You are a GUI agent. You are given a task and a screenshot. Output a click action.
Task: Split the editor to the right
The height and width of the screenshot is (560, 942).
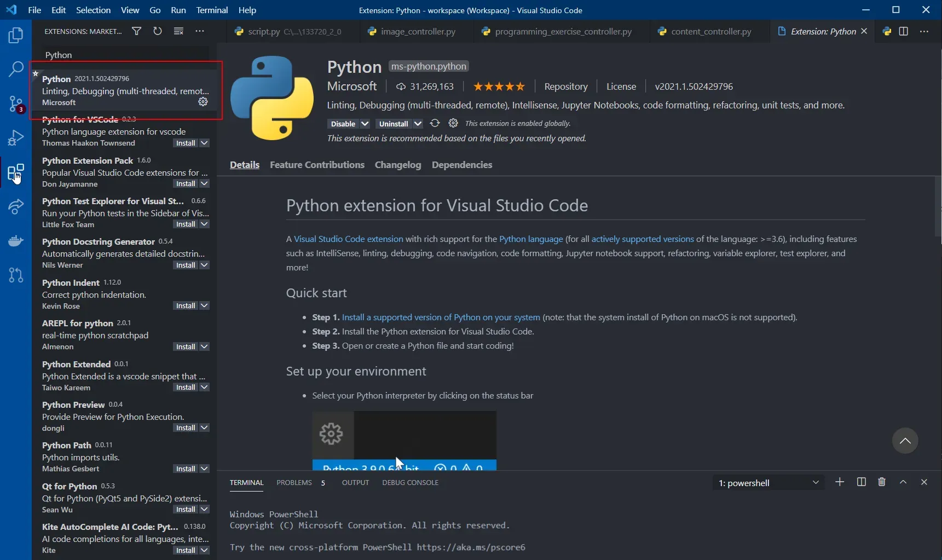(904, 31)
